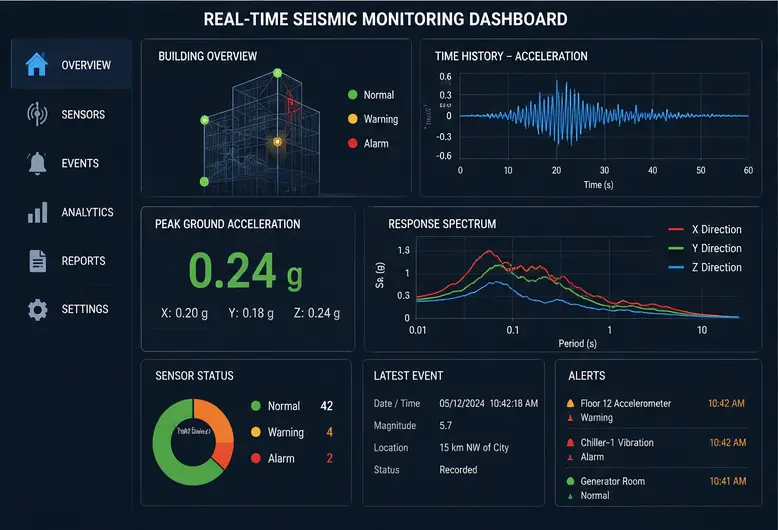This screenshot has width=778, height=530.
Task: Click the Floor 12 Accelerometer warning bell icon
Action: pos(571,403)
